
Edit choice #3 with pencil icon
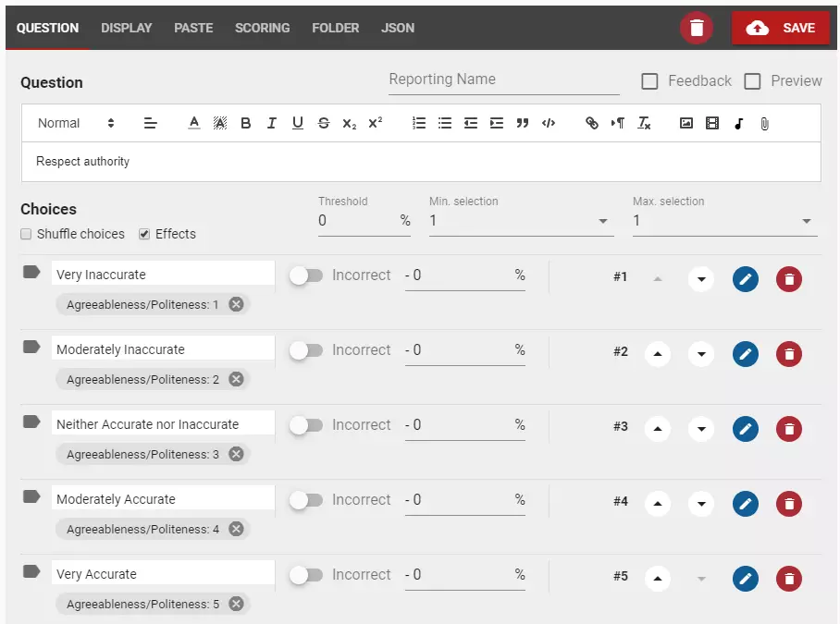click(746, 429)
